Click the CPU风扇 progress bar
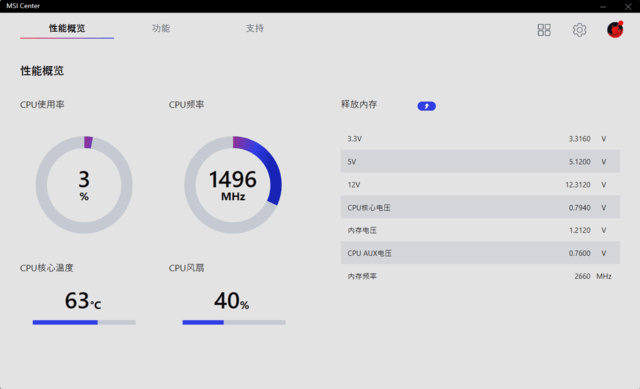The width and height of the screenshot is (640, 389). pyautogui.click(x=234, y=322)
